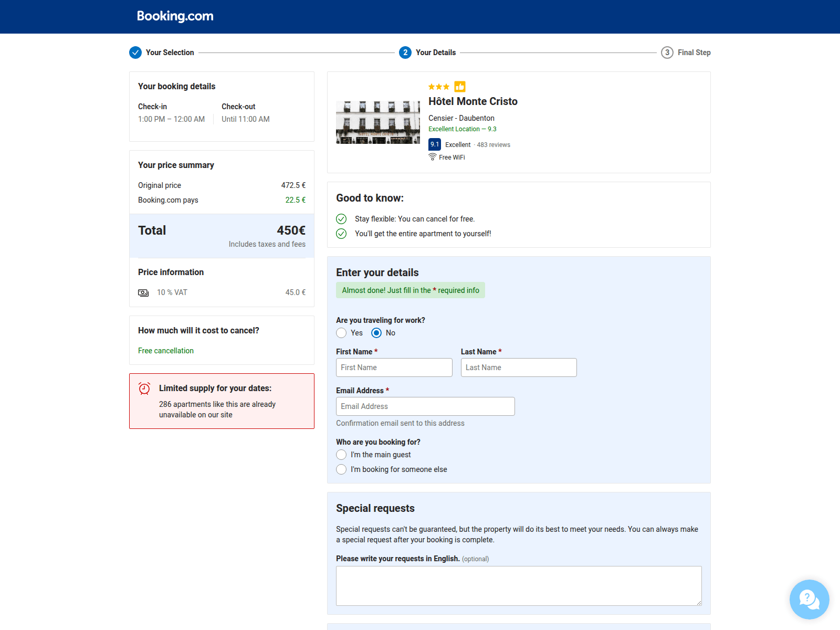Go back to Your Selection step
Screen dimensions: 840x630
click(x=170, y=52)
